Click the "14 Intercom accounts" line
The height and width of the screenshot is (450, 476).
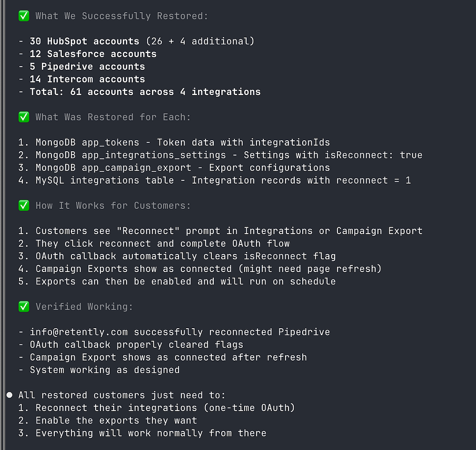click(x=87, y=79)
